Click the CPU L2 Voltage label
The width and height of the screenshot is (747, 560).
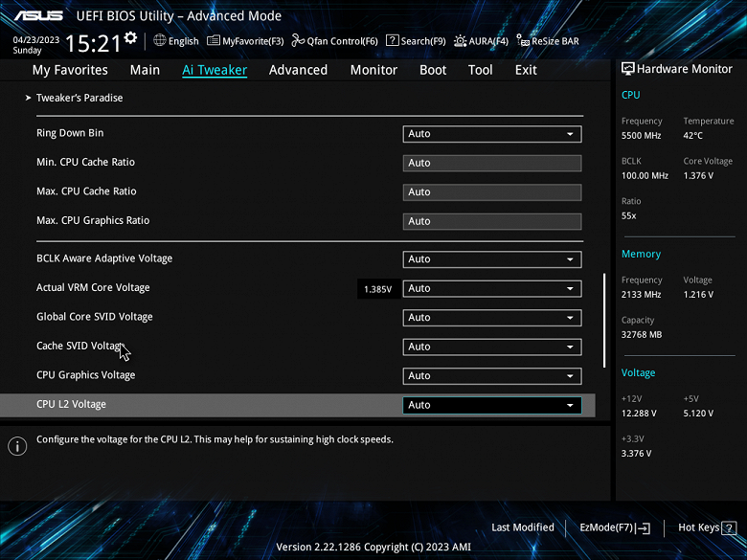(71, 404)
